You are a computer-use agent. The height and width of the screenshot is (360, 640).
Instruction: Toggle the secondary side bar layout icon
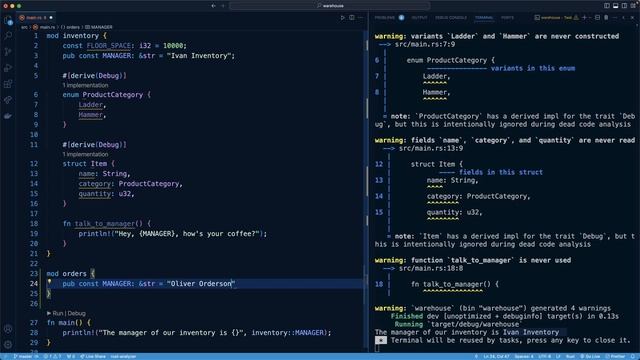pos(624,6)
